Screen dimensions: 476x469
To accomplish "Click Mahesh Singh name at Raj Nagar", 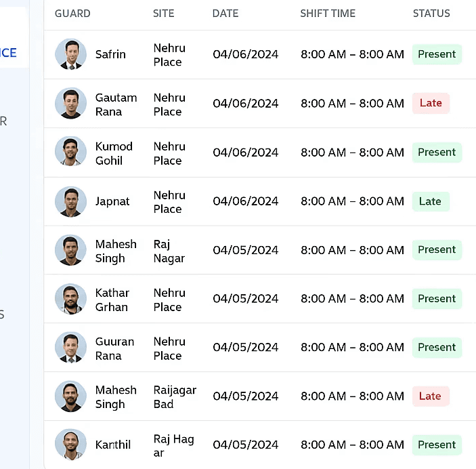I will [116, 251].
